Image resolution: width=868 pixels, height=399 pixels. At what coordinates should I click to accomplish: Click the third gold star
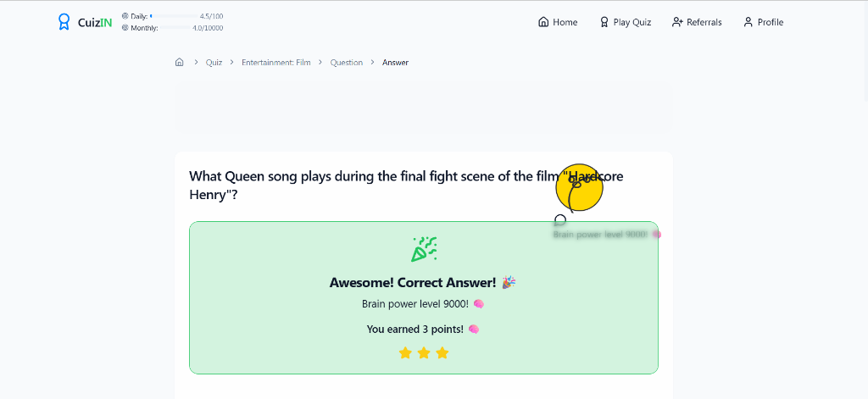click(x=442, y=352)
